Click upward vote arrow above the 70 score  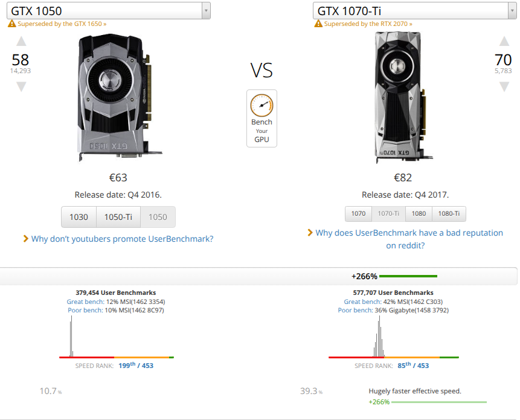[x=504, y=41]
